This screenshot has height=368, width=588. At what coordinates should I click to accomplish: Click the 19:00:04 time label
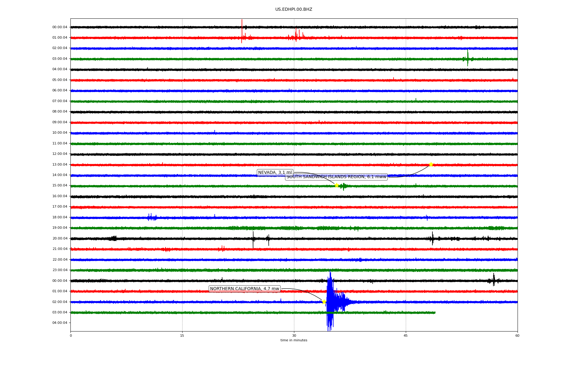click(x=60, y=228)
